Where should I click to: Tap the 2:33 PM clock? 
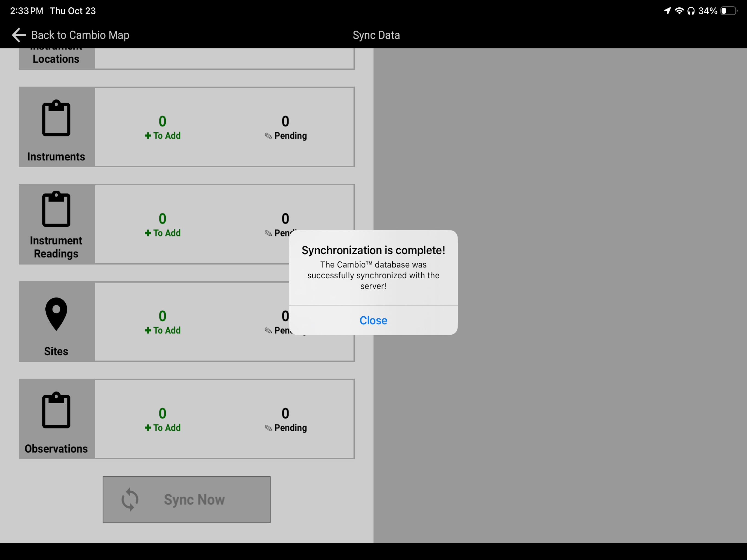[27, 11]
